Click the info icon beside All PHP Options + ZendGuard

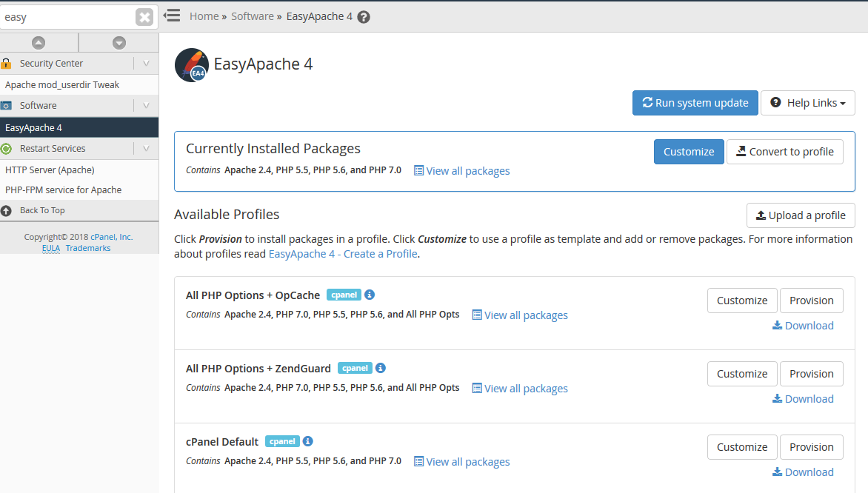coord(380,368)
